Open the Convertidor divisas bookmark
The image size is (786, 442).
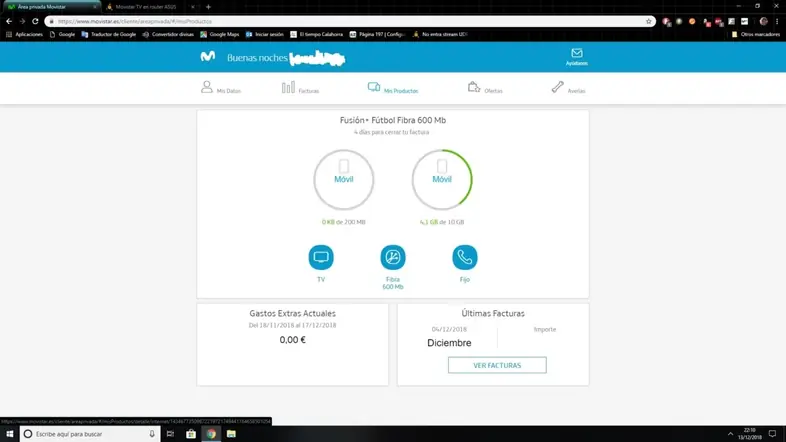tap(168, 35)
